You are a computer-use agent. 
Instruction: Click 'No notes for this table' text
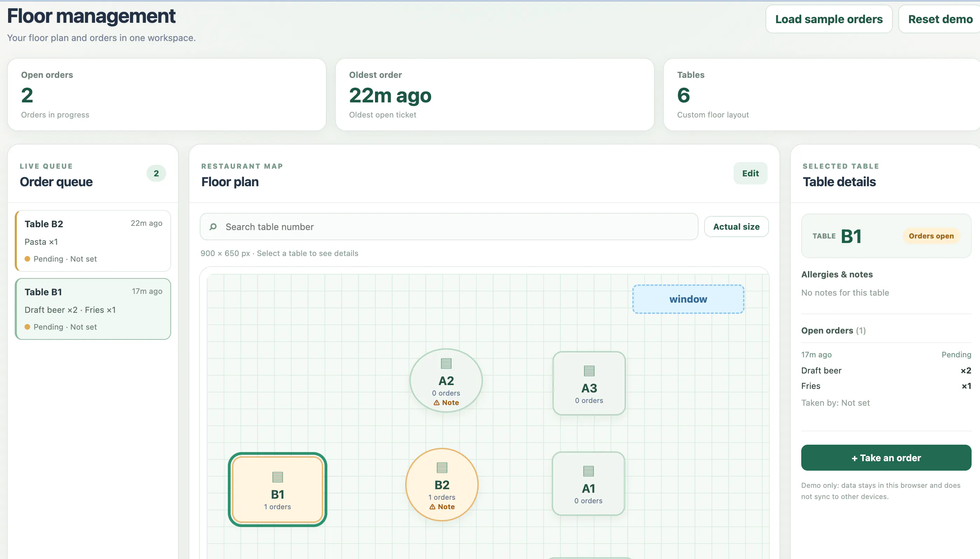[x=845, y=292]
